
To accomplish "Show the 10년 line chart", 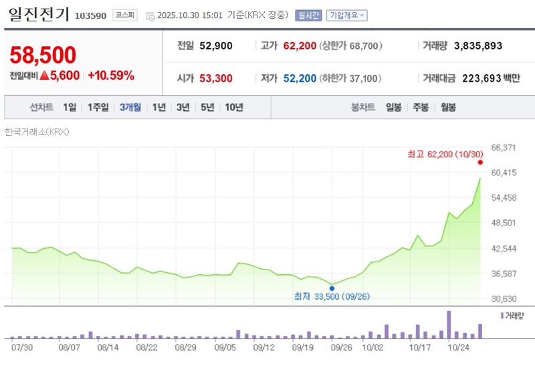I will pos(234,107).
